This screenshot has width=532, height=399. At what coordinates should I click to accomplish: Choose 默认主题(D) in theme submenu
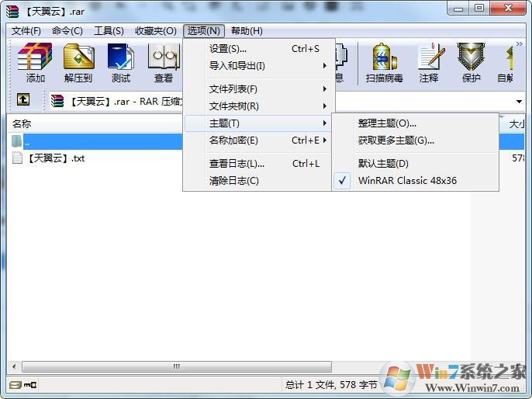[x=415, y=163]
